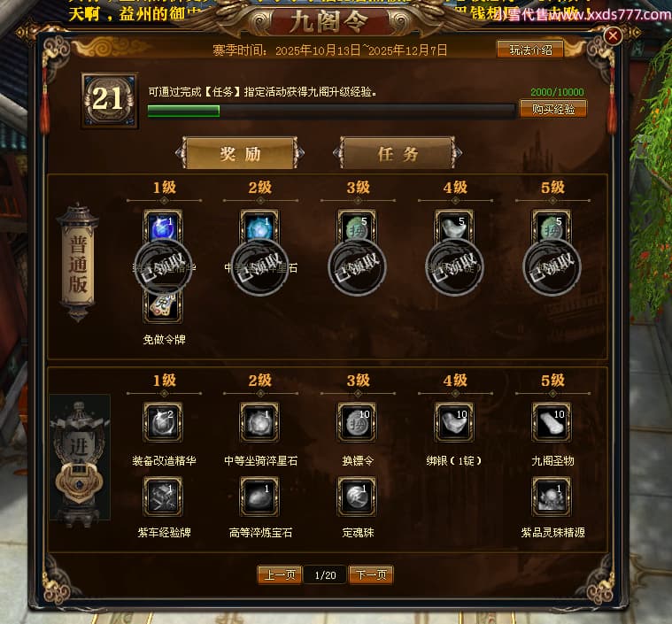Click the green experience progress bar
Viewport: 672px width, 624px height.
point(331,111)
